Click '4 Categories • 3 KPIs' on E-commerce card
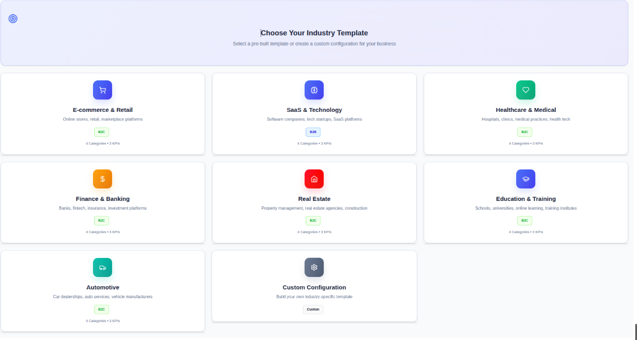The width and height of the screenshot is (644, 340). pos(103,143)
